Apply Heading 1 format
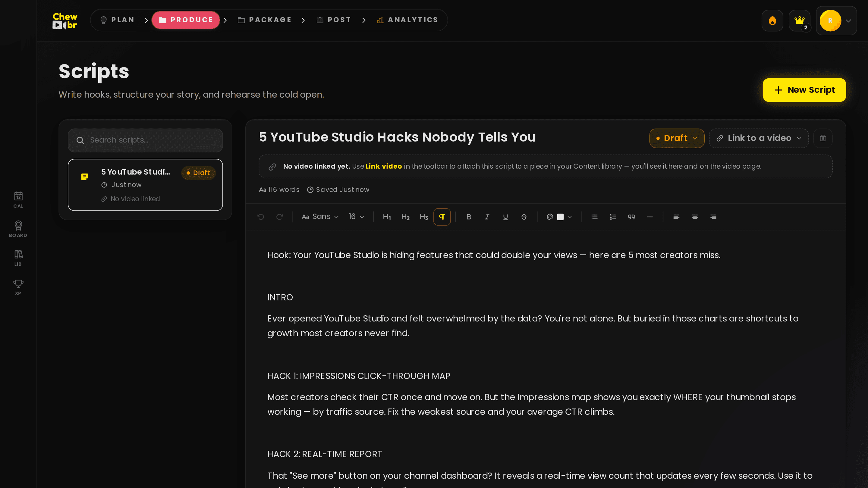Viewport: 868px width, 488px height. pyautogui.click(x=387, y=217)
